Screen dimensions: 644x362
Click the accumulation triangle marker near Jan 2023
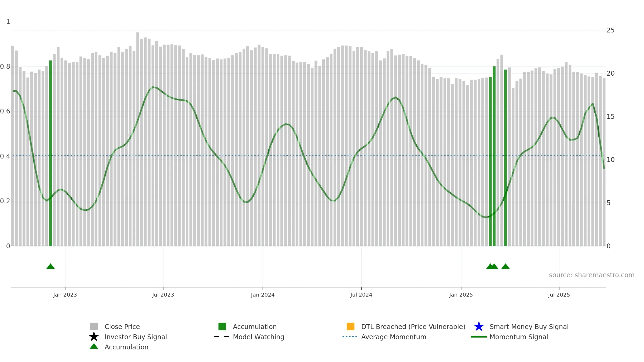click(50, 266)
